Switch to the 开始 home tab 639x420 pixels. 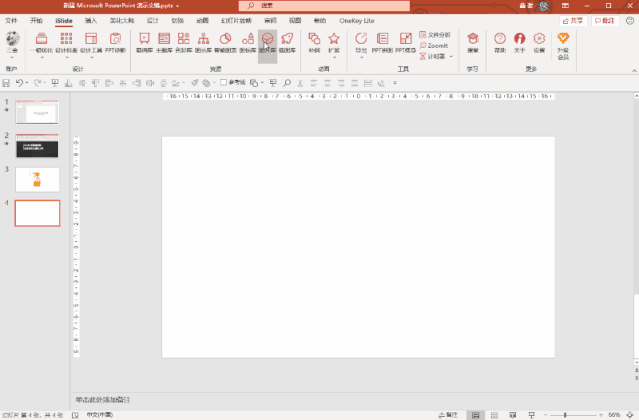[x=36, y=20]
